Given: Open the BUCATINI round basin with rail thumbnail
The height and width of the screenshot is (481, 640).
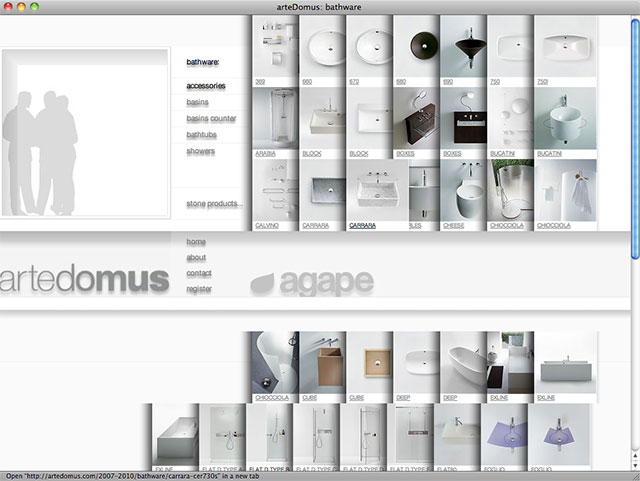Looking at the screenshot, I should pos(565,118).
